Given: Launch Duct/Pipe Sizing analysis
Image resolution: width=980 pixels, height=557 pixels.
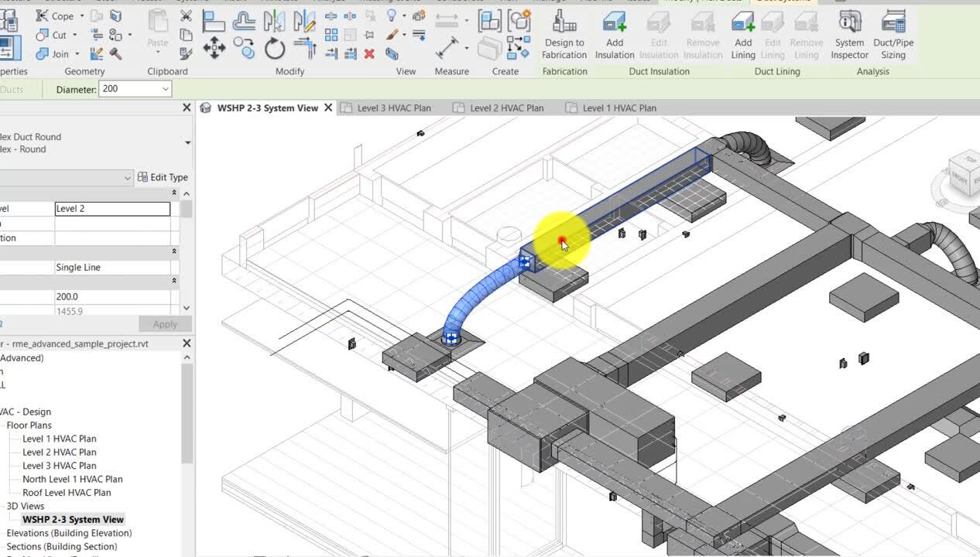Looking at the screenshot, I should point(893,35).
